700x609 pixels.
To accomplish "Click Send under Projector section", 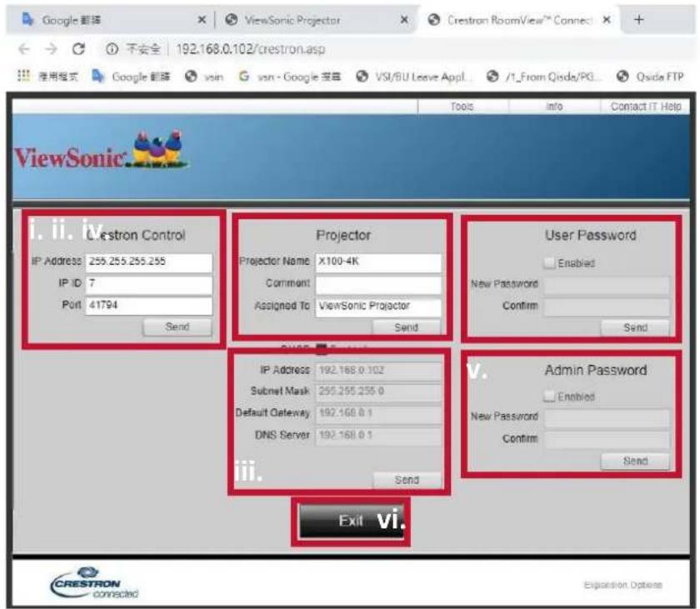I will pyautogui.click(x=407, y=327).
